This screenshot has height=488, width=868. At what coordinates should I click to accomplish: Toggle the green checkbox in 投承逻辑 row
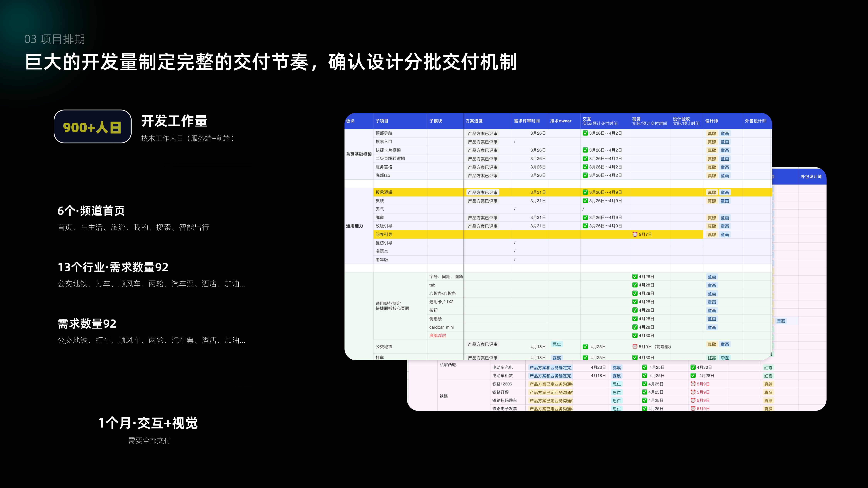click(x=585, y=192)
